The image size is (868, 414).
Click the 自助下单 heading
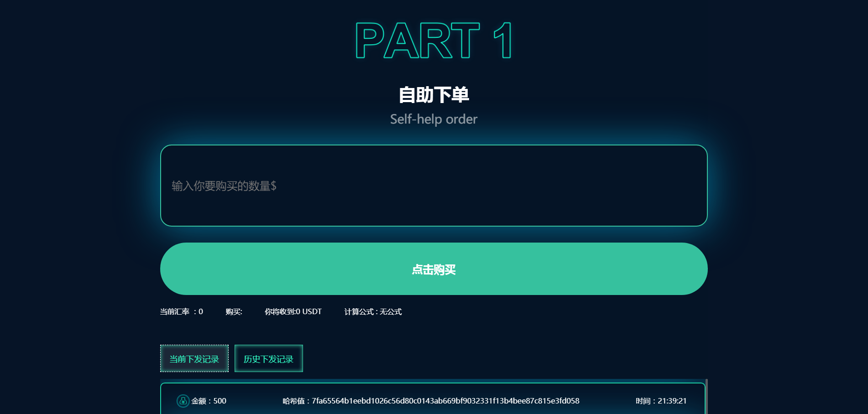[x=434, y=96]
